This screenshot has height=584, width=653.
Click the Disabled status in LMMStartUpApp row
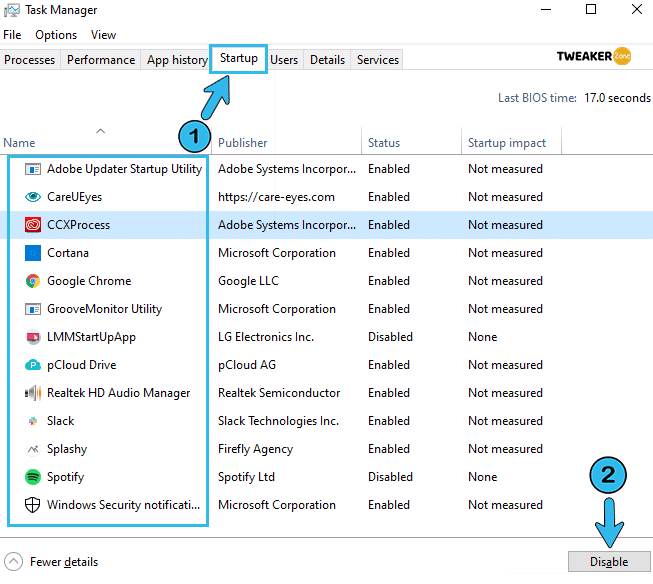tap(390, 337)
